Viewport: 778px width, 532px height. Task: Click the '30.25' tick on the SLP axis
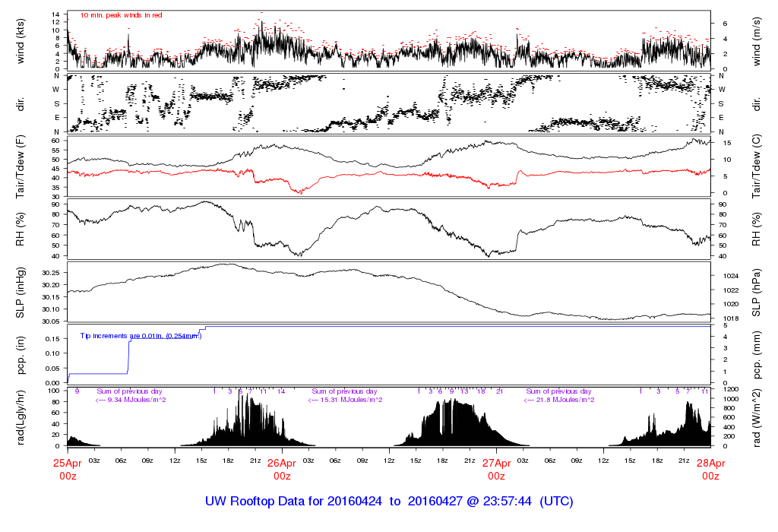click(51, 273)
